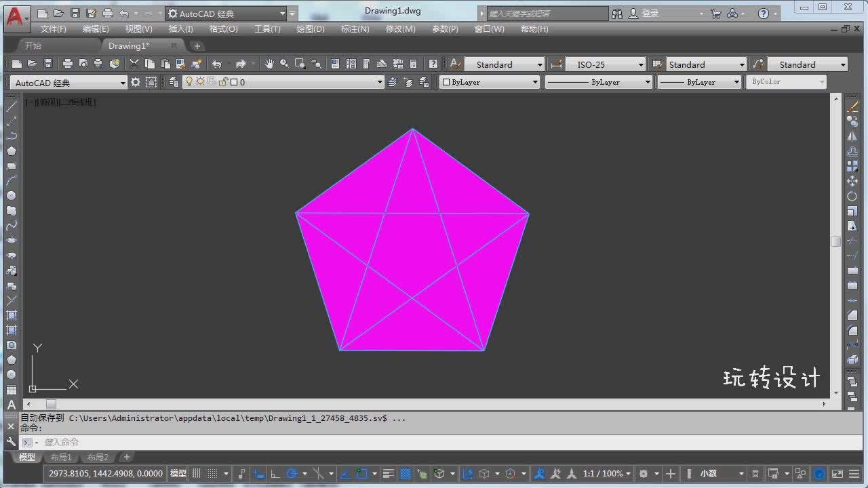Screen dimensions: 868x488
Task: Open the 文件(F) menu
Action: coord(54,28)
